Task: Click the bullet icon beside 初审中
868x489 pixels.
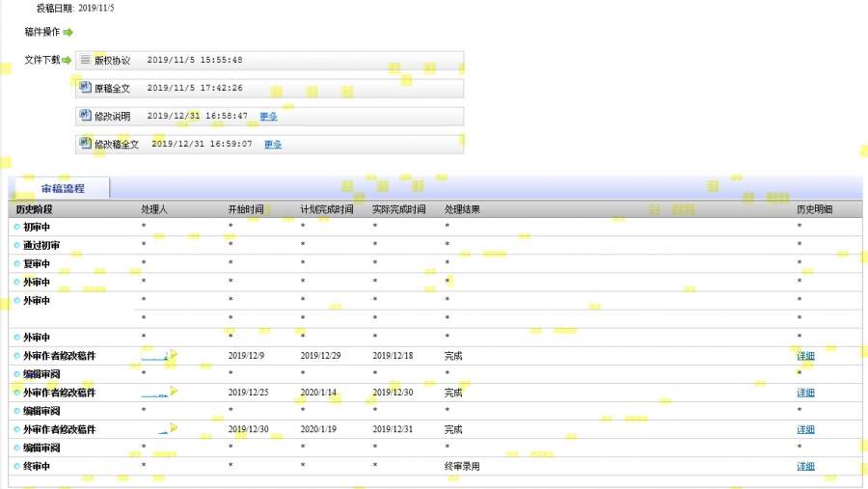Action: click(x=17, y=227)
